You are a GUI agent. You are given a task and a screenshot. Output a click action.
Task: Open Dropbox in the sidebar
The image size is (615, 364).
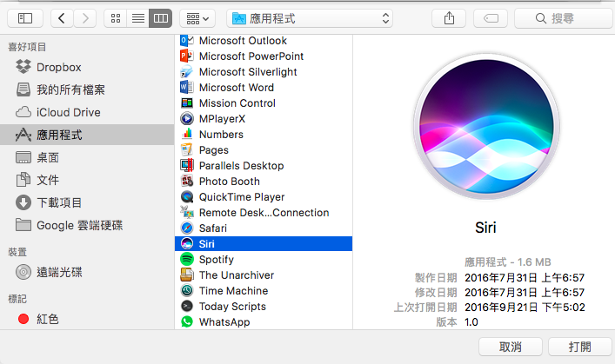tap(87, 68)
